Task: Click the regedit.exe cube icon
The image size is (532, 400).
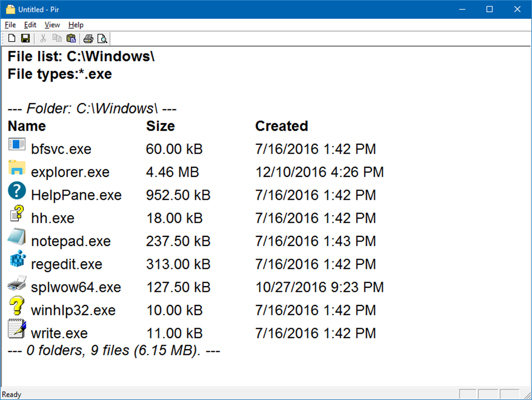Action: coord(18,259)
